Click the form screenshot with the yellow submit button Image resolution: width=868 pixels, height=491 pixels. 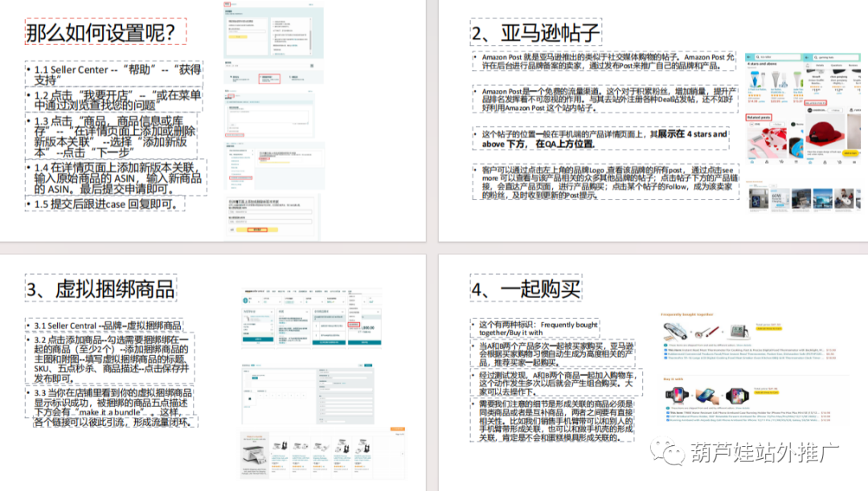272,216
